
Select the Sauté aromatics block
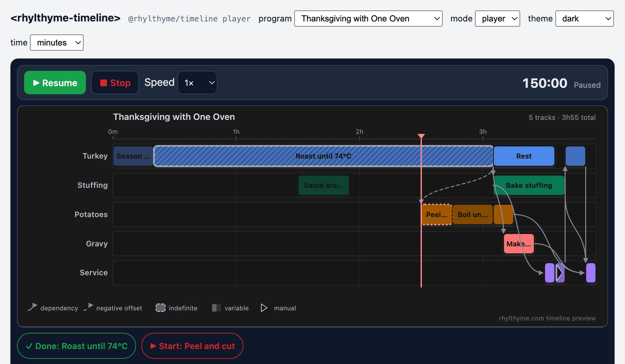(x=323, y=185)
